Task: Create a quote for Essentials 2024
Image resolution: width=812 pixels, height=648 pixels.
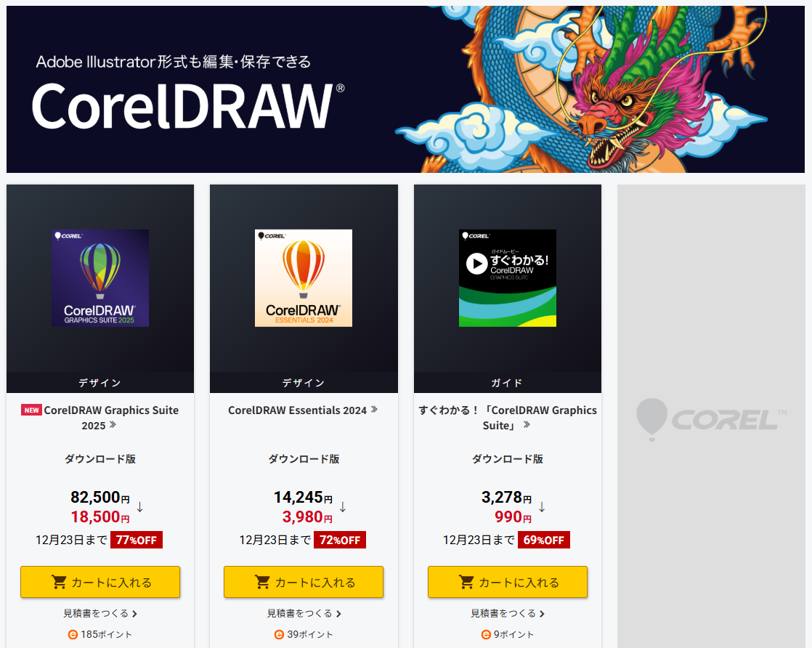Action: coord(304,613)
